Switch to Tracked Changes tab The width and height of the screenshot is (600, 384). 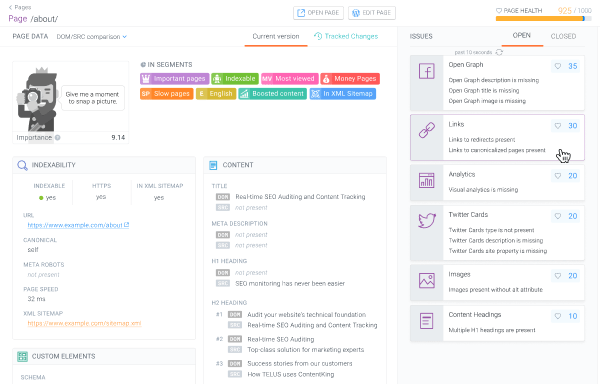pyautogui.click(x=346, y=36)
